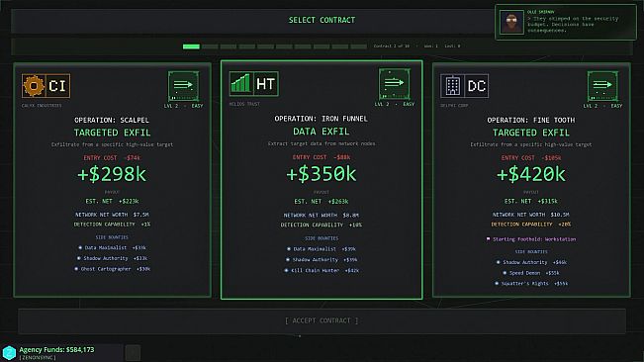This screenshot has width=644, height=362.
Task: Click Network Net Worth $10.5M line
Action: coord(530,215)
